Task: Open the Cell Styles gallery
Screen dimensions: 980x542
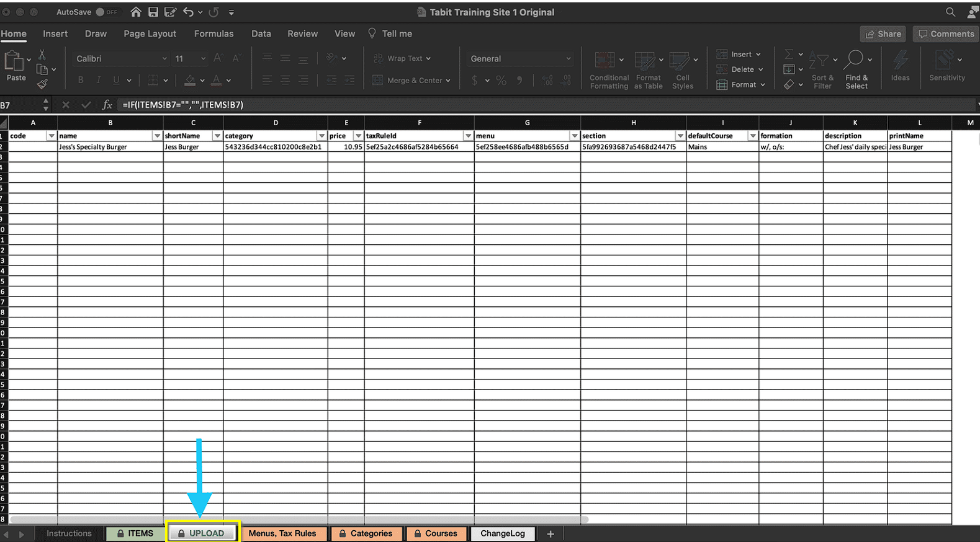Action: [x=680, y=61]
